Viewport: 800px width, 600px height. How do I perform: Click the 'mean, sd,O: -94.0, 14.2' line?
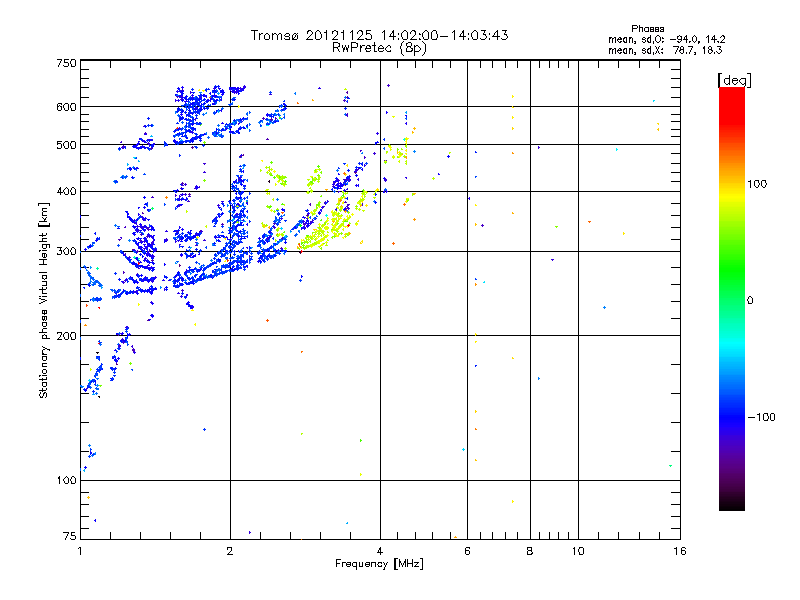pyautogui.click(x=666, y=39)
